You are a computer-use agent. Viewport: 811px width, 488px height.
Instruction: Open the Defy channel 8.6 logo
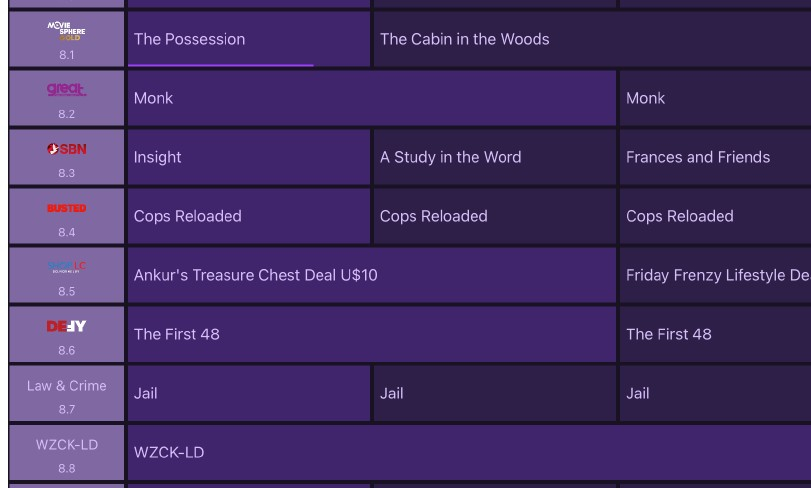click(66, 326)
